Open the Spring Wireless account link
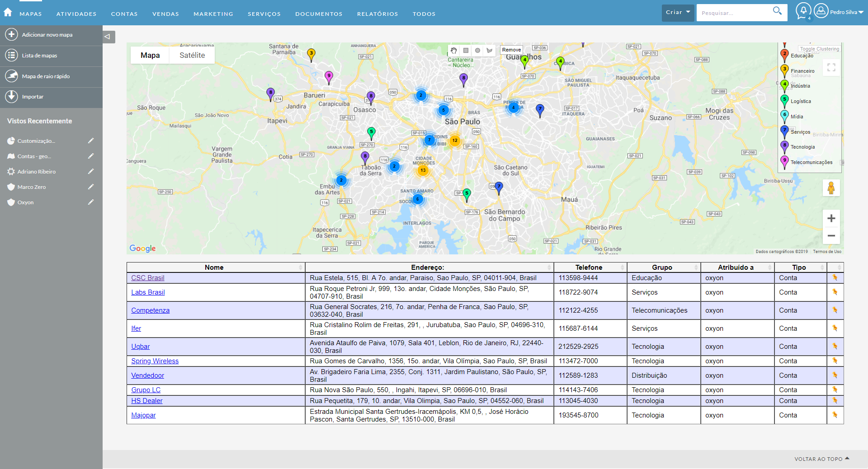868x469 pixels. point(155,361)
